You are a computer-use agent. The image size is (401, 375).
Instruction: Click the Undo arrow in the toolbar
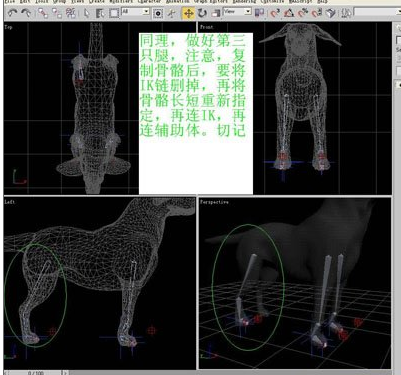tap(13, 13)
